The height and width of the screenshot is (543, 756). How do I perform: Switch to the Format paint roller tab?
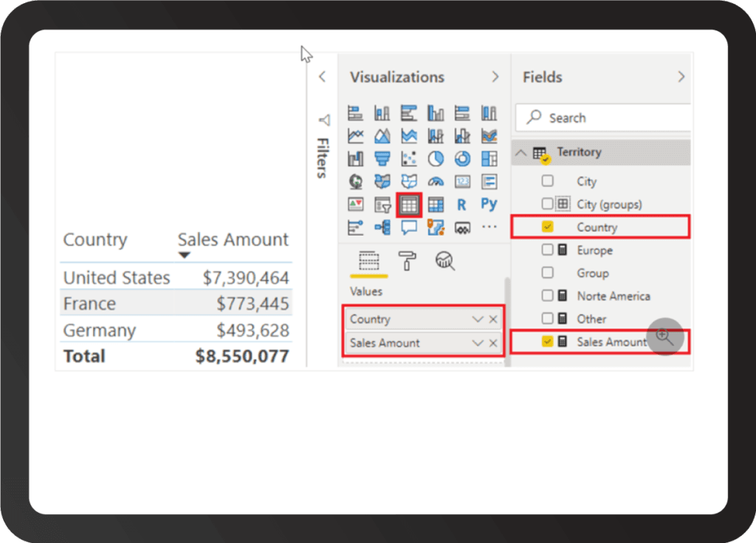[x=407, y=260]
